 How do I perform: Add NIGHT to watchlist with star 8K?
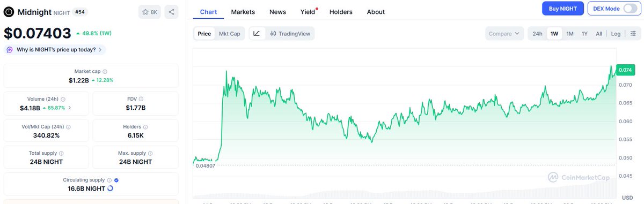pyautogui.click(x=150, y=11)
